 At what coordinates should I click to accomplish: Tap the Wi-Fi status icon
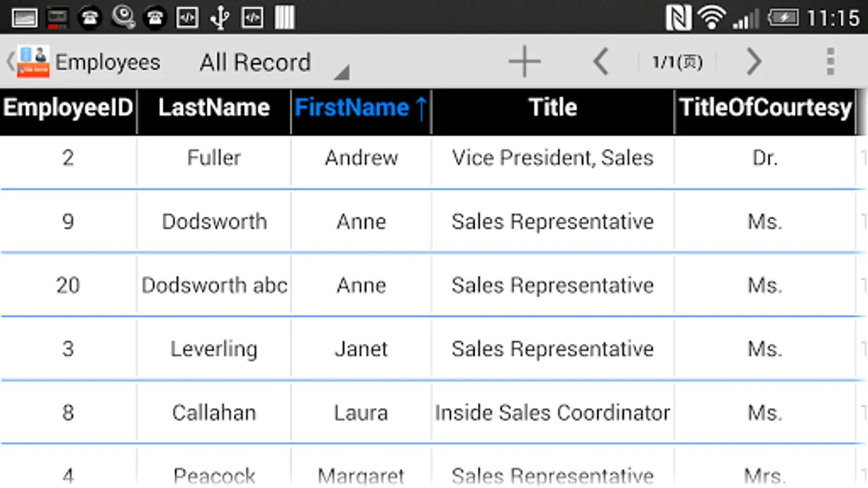[x=711, y=18]
